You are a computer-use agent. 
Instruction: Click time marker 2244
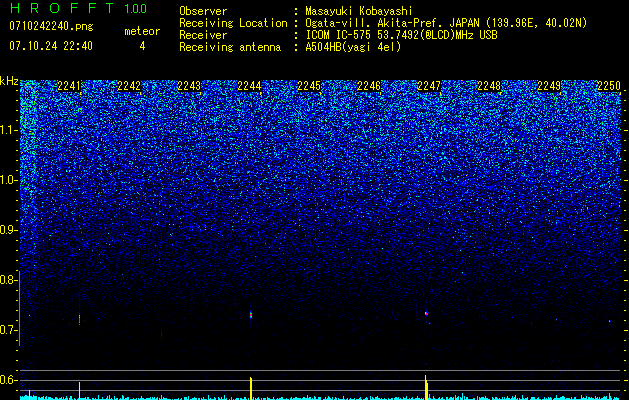tap(249, 86)
